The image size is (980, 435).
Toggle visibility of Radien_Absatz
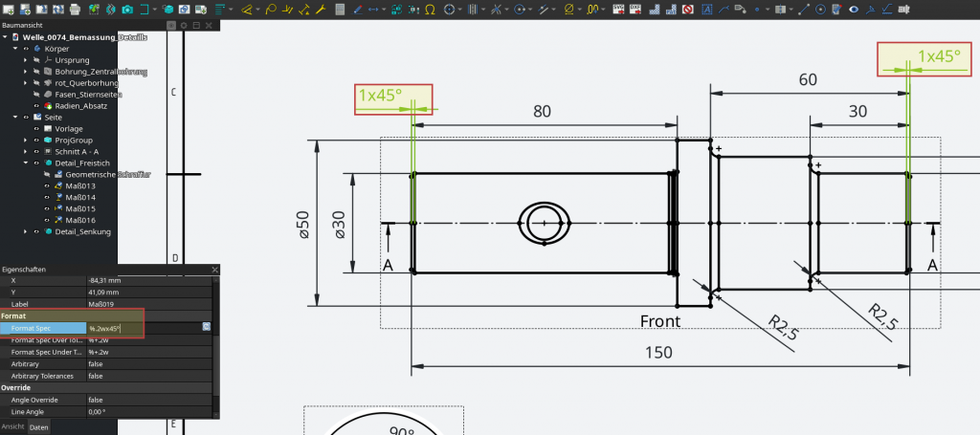pos(36,106)
